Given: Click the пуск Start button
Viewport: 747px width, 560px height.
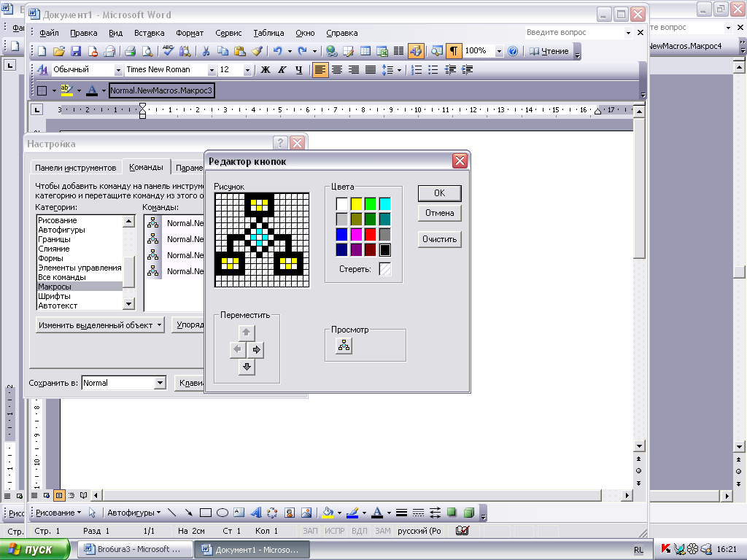Looking at the screenshot, I should coord(35,550).
